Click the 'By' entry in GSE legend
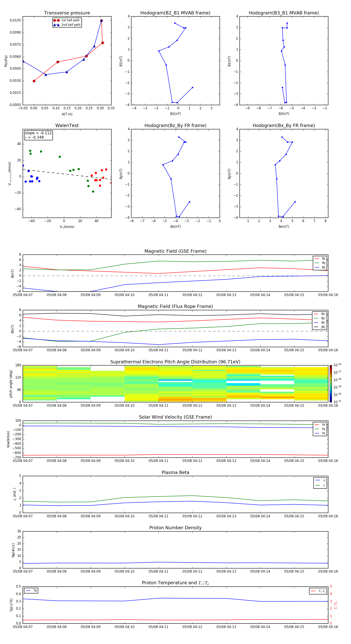Image resolution: width=351 pixels, height=644 pixels. click(x=320, y=263)
